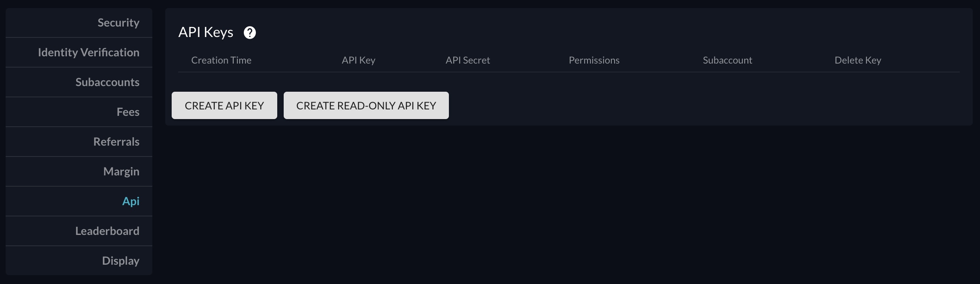The image size is (980, 284).
Task: Click the Creation Time column header
Action: (x=221, y=60)
